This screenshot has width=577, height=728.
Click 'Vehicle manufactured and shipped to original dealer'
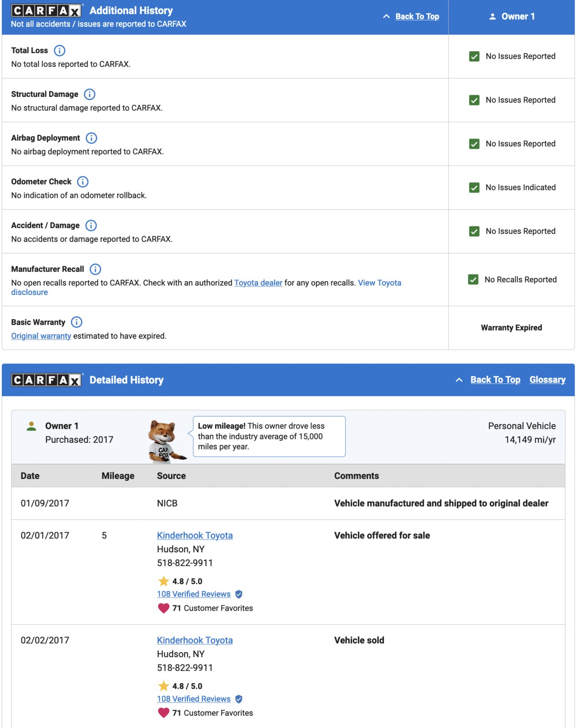[441, 503]
